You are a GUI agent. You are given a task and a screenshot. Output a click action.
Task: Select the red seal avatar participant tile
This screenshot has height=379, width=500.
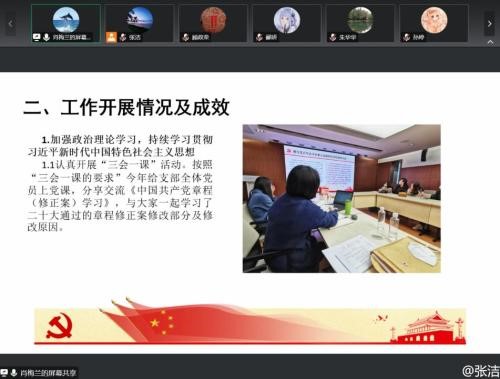pos(213,23)
